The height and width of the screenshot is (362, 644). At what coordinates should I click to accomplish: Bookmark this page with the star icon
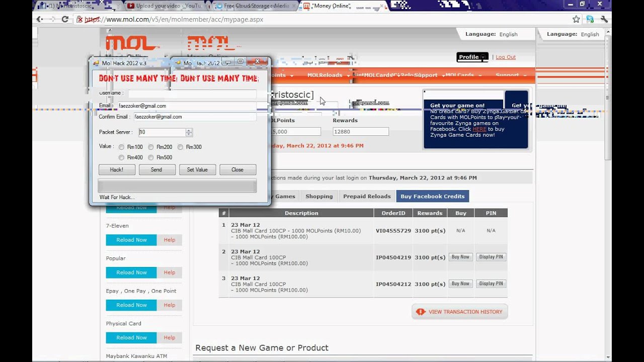click(x=576, y=19)
